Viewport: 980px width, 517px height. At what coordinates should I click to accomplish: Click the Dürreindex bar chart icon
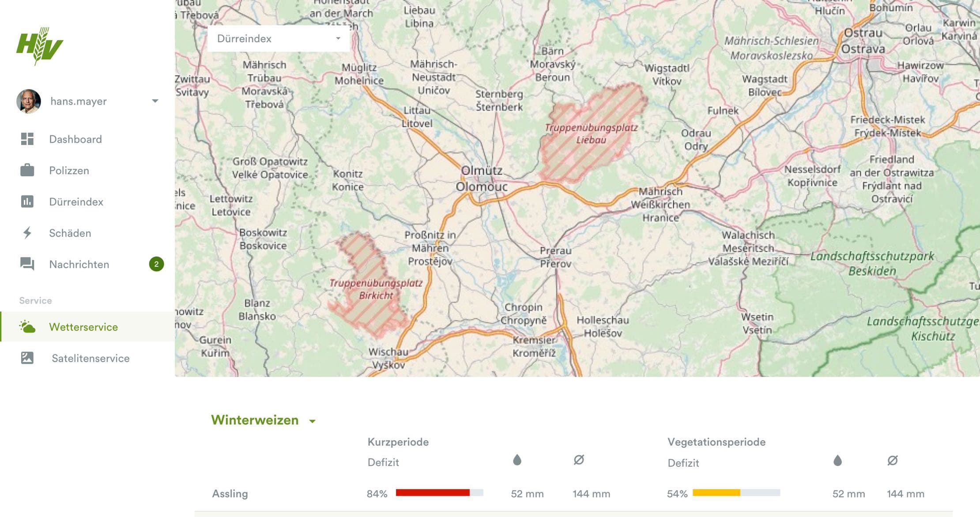coord(27,202)
